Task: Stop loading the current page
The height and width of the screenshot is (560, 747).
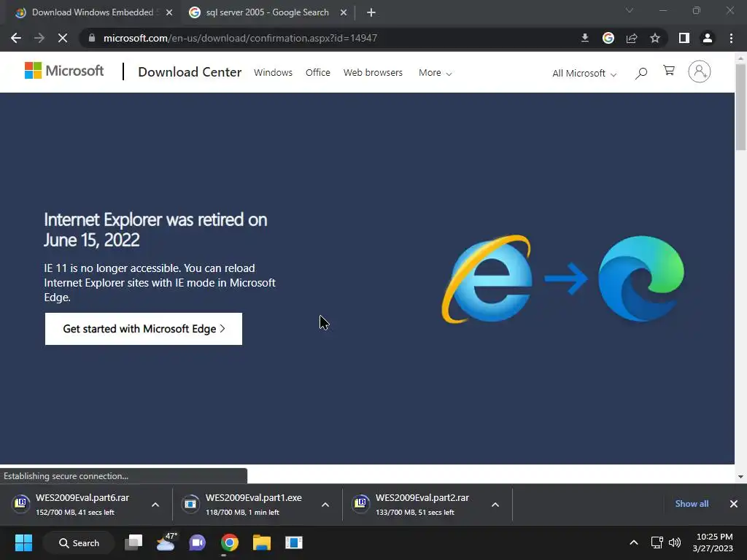Action: [63, 38]
